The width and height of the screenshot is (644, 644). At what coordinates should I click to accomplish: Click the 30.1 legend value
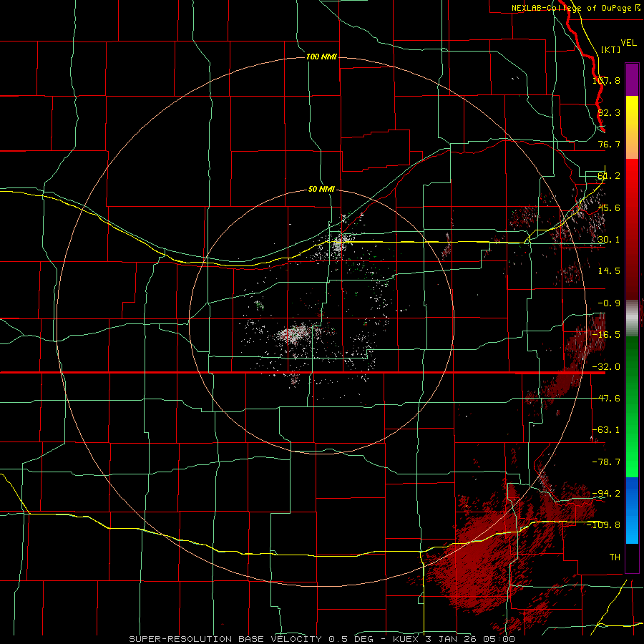(609, 240)
